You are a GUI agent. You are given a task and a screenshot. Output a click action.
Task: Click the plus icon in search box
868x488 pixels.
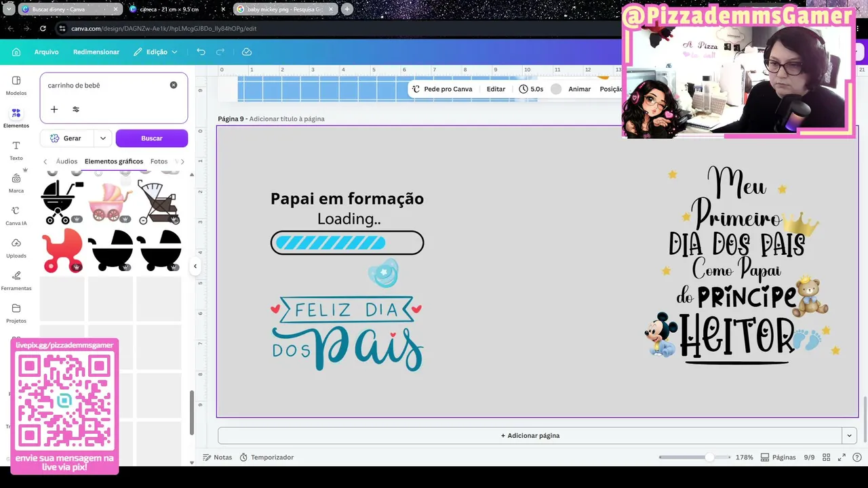click(54, 109)
